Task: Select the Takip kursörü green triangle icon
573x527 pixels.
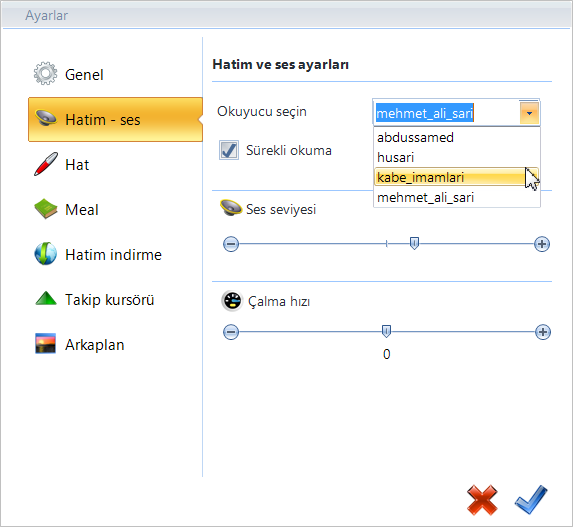Action: (x=46, y=298)
